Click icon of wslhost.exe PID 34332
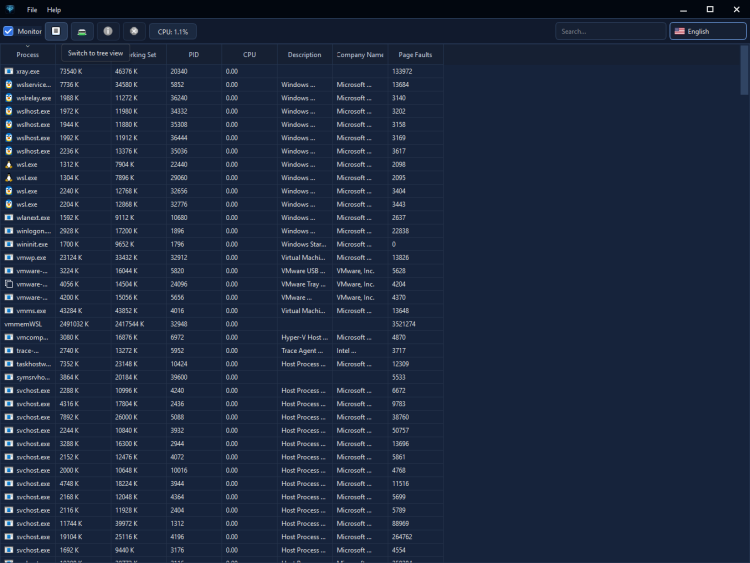Viewport: 750px width, 563px height. coord(9,111)
